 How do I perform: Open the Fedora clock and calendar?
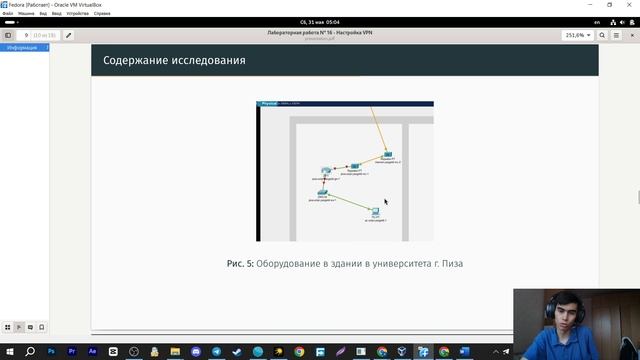point(320,22)
